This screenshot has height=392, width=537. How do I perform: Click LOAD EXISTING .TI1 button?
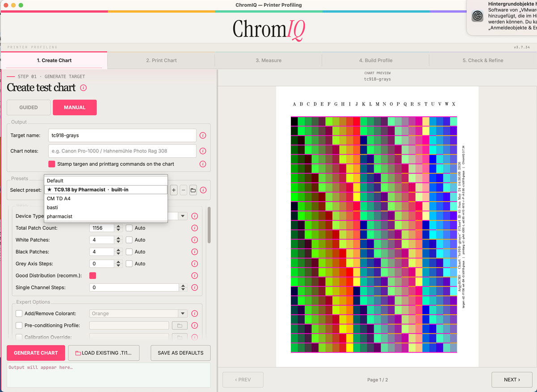coord(103,353)
